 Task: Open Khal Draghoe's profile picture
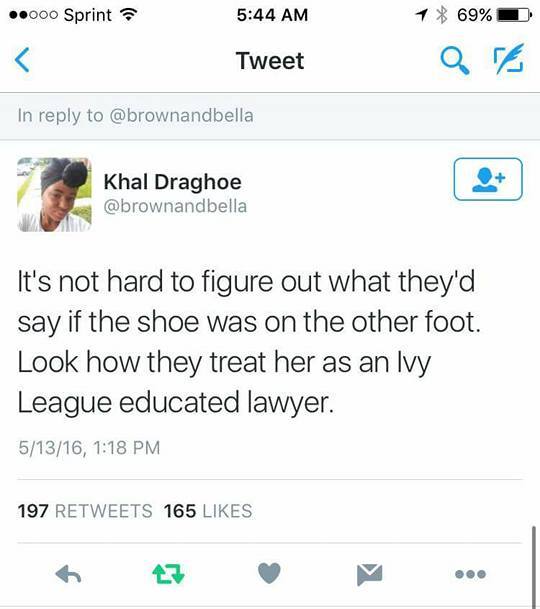click(x=54, y=195)
